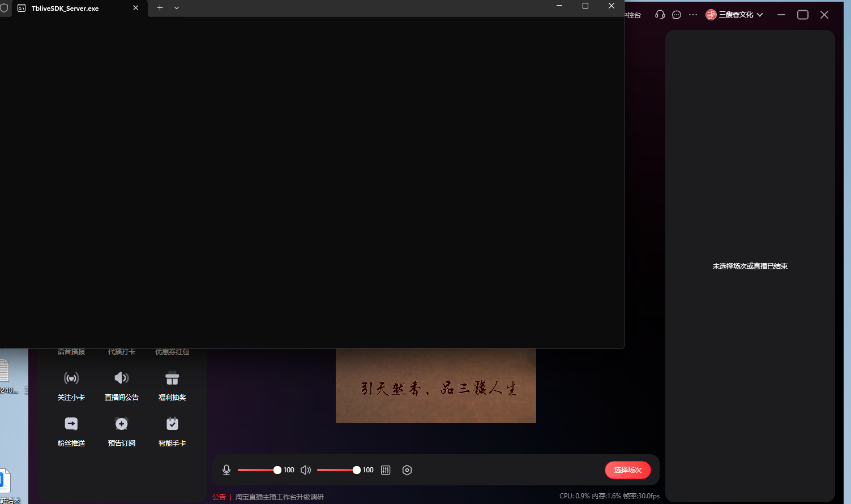
Task: Expand the 三馥香文化 account dropdown
Action: tap(760, 15)
